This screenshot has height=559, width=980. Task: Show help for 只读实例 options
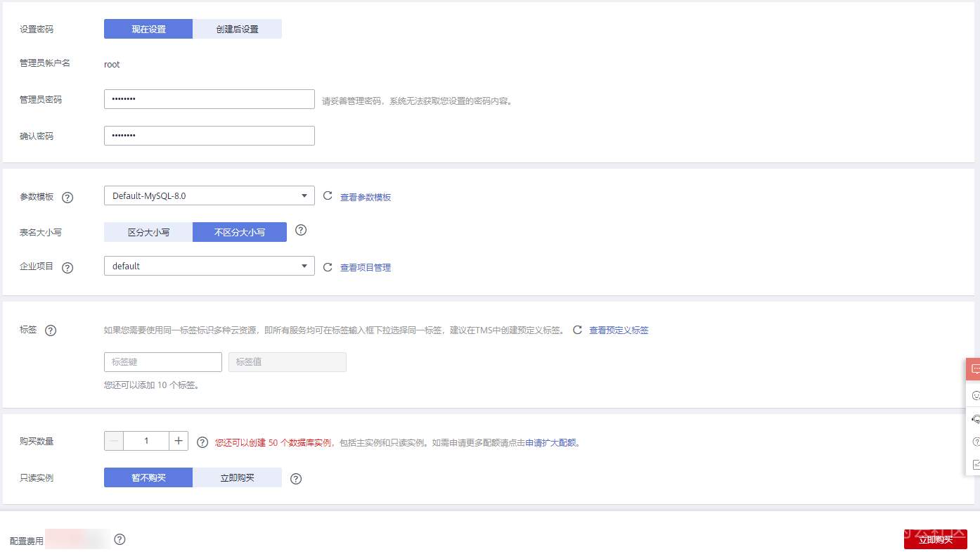[x=296, y=479]
